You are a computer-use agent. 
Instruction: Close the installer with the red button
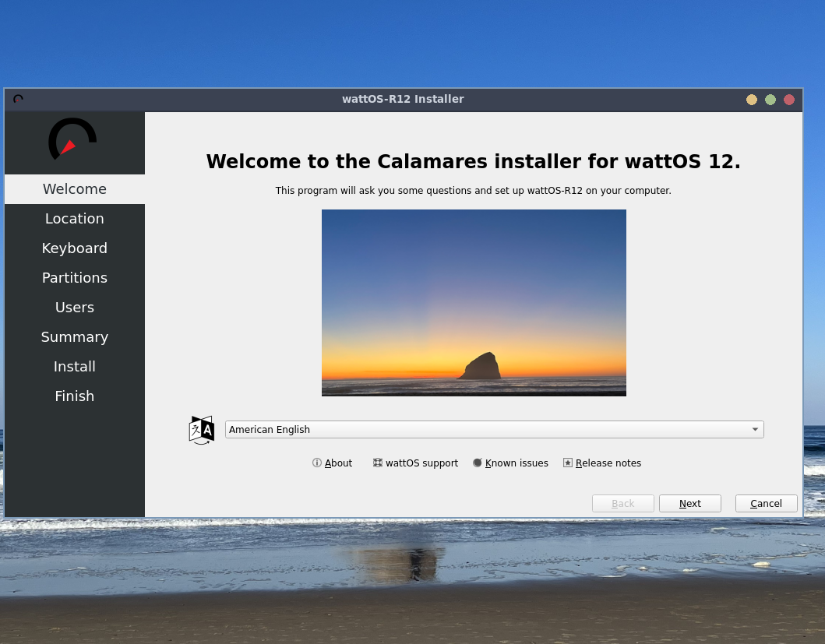tap(789, 100)
